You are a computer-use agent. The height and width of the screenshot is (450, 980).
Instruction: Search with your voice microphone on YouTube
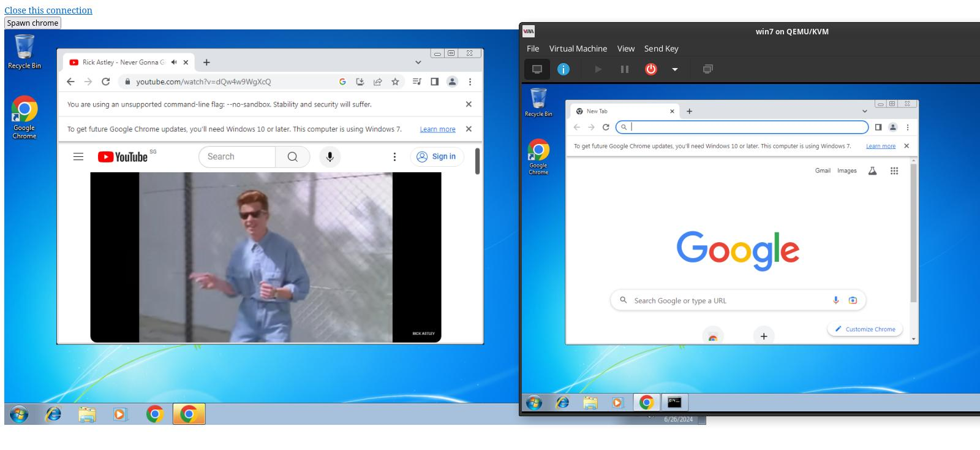[330, 157]
